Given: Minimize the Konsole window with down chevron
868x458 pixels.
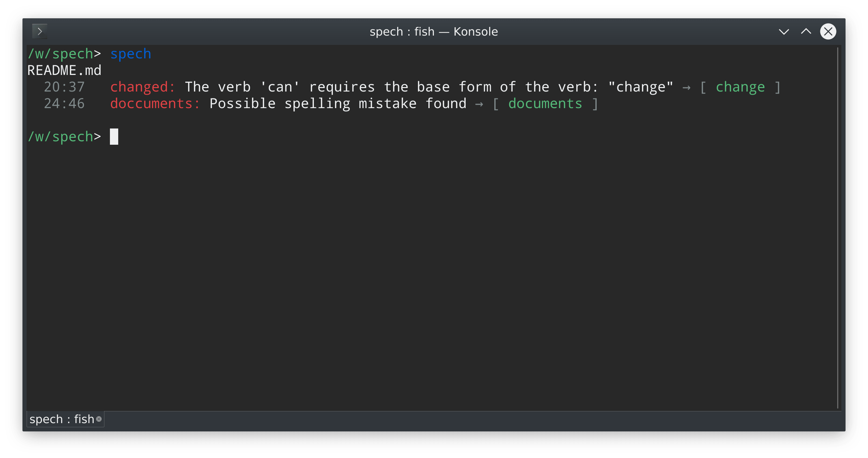Looking at the screenshot, I should point(784,32).
